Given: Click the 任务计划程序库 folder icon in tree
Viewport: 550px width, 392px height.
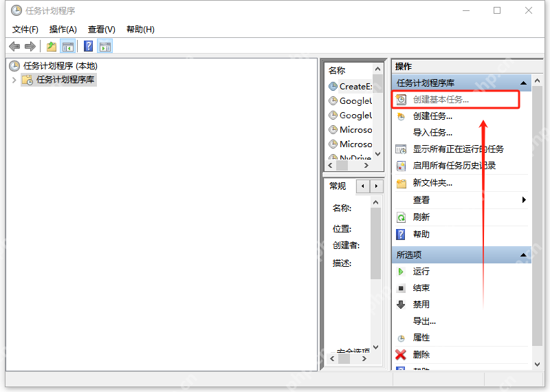Looking at the screenshot, I should pyautogui.click(x=27, y=80).
